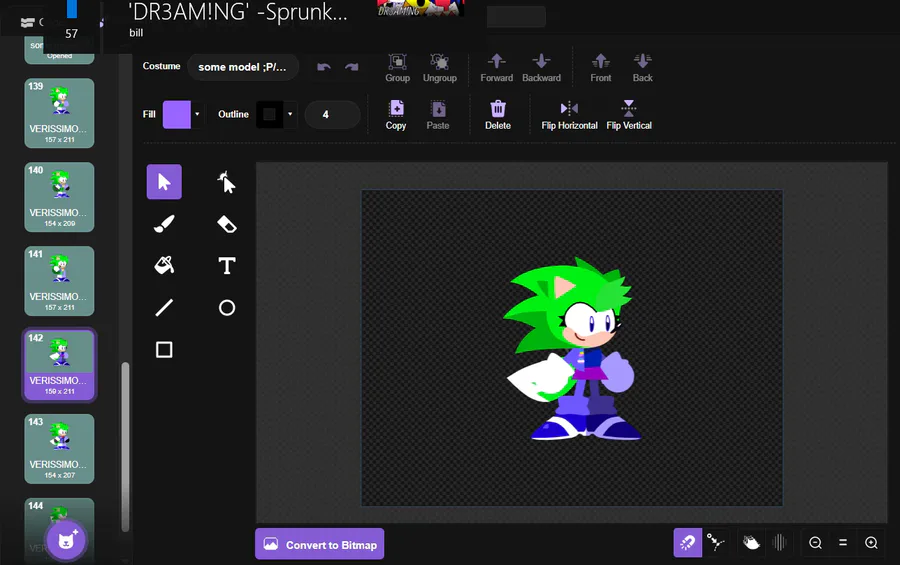
Task: Select costume 143 thumbnail
Action: [x=59, y=448]
